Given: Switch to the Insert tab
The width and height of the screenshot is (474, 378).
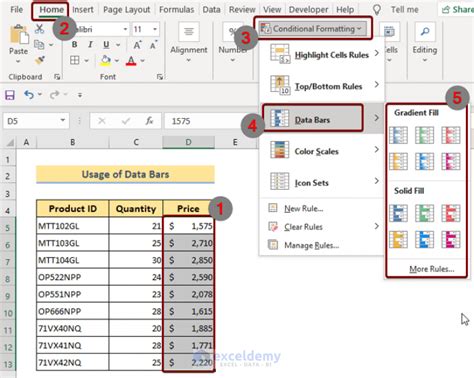Looking at the screenshot, I should (83, 10).
